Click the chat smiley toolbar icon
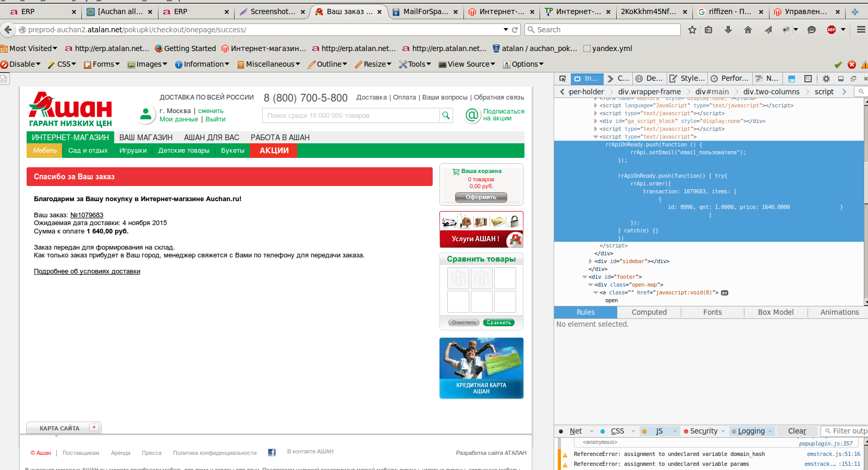 (812, 30)
